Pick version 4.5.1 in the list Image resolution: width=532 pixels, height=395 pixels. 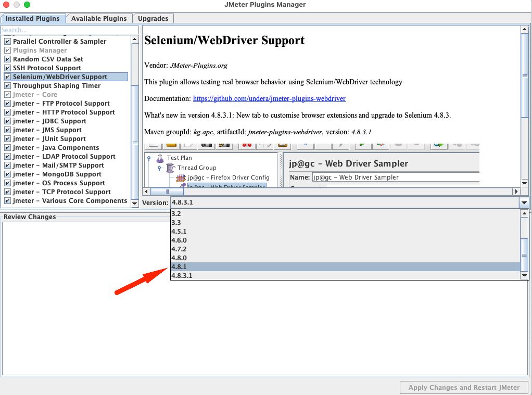345,232
